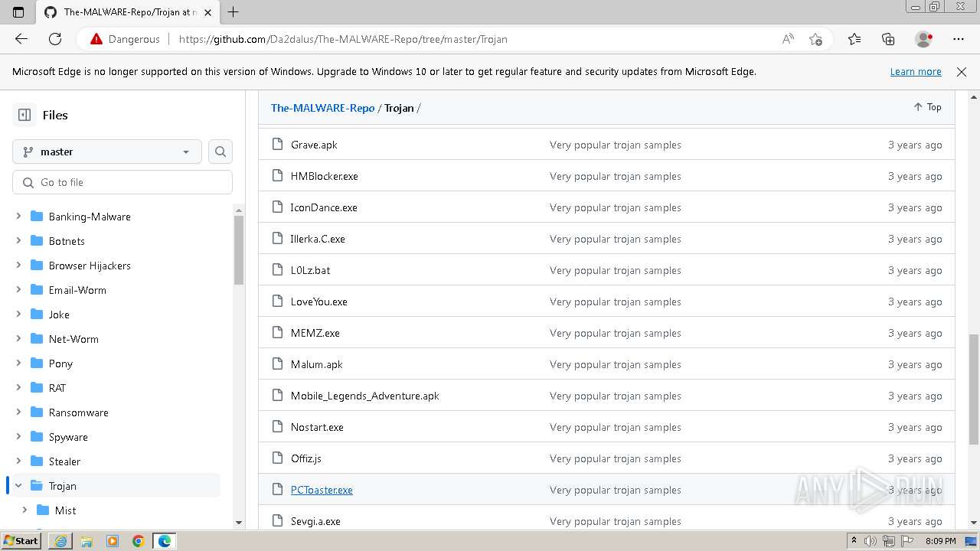Viewport: 980px width, 551px height.
Task: Close the The-MALWARE-Repo tab
Action: pos(207,12)
